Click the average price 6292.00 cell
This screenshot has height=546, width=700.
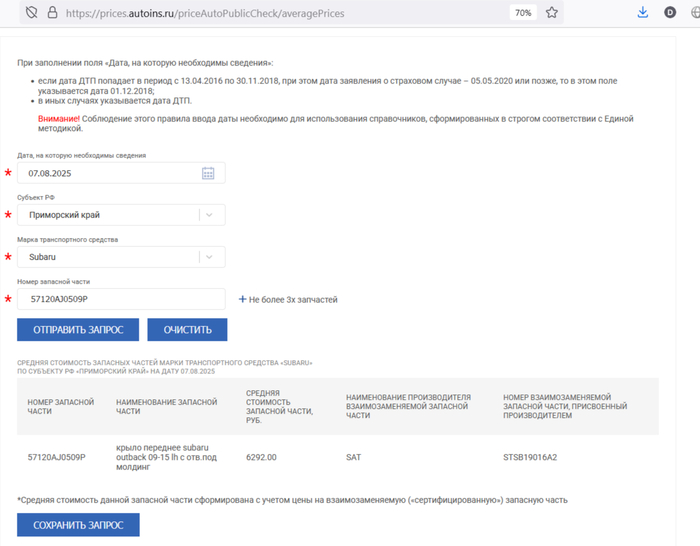point(261,457)
